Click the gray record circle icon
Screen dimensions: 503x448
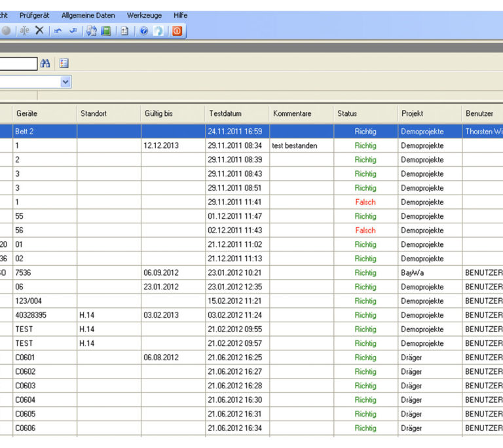[6, 31]
